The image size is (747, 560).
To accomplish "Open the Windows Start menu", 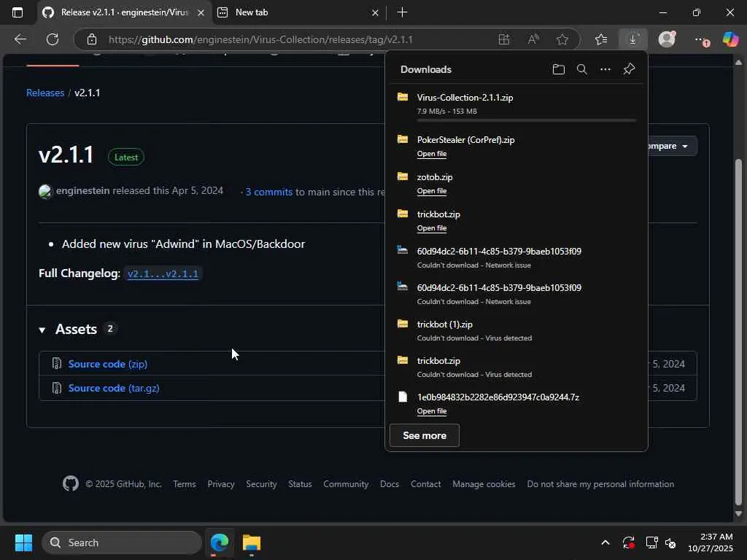I will tap(23, 542).
